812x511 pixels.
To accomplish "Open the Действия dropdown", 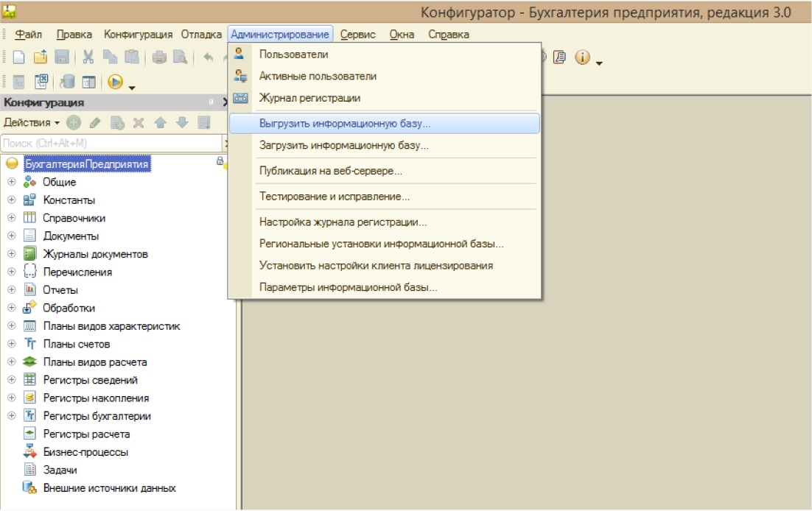I will pyautogui.click(x=32, y=123).
